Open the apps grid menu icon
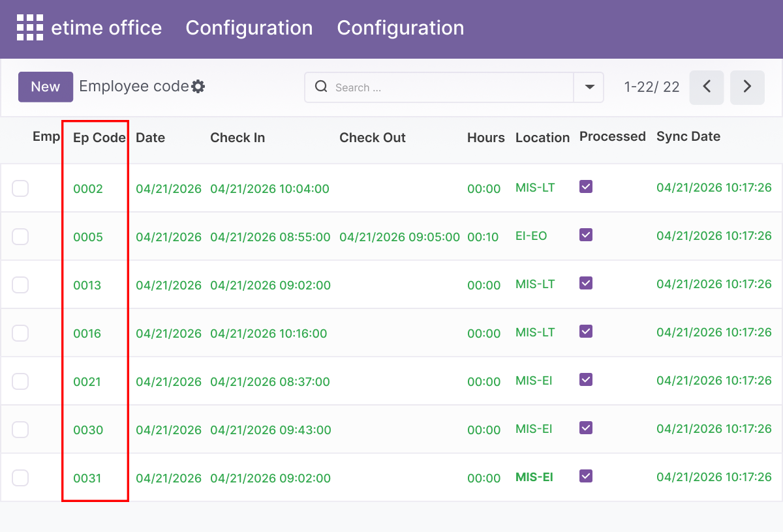This screenshot has height=532, width=783. point(29,28)
